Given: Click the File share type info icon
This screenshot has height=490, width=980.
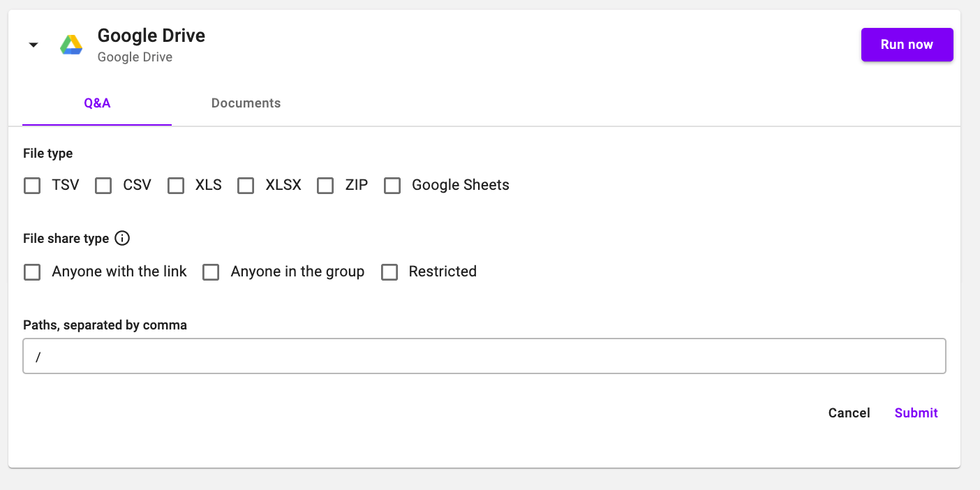Looking at the screenshot, I should pyautogui.click(x=122, y=238).
